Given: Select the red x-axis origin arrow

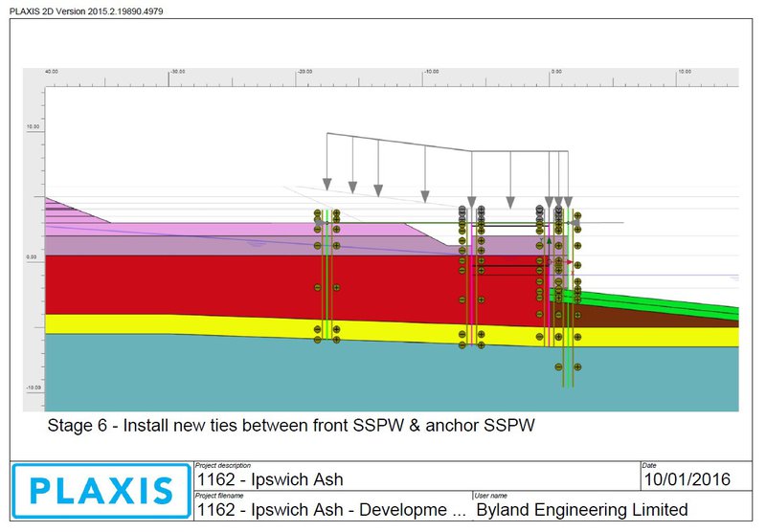Looking at the screenshot, I should [x=571, y=260].
